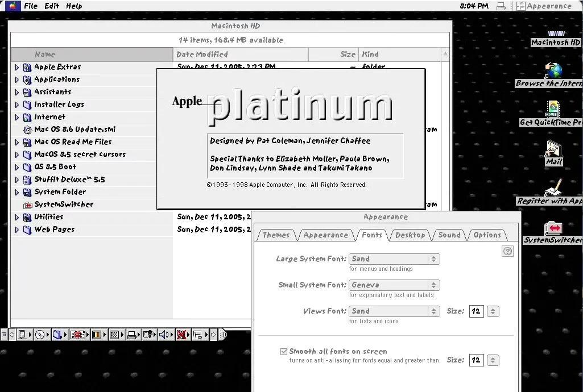Screen dimensions: 583x392
Task: Expand the Web Pages folder triangle
Action: [16, 230]
